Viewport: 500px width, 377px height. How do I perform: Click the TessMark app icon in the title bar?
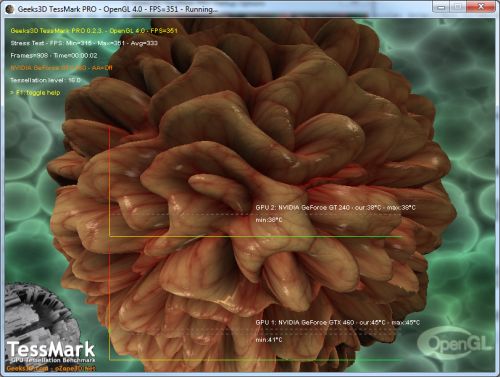[10, 9]
